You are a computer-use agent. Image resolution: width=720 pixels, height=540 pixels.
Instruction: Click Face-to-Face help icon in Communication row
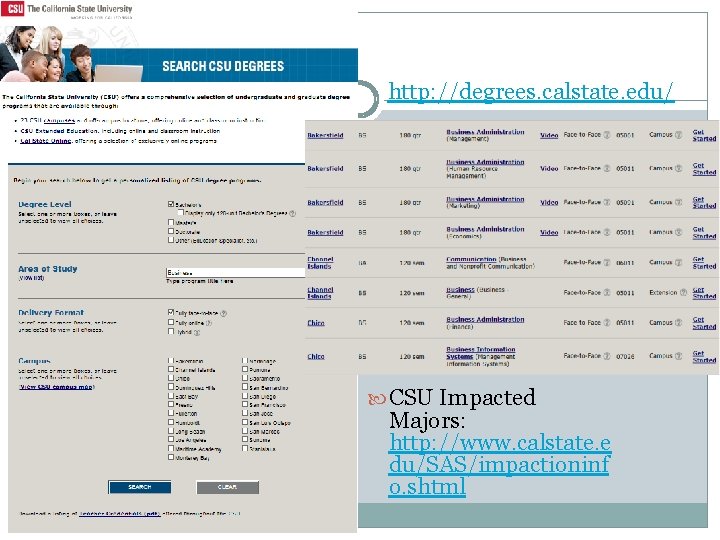click(x=607, y=262)
